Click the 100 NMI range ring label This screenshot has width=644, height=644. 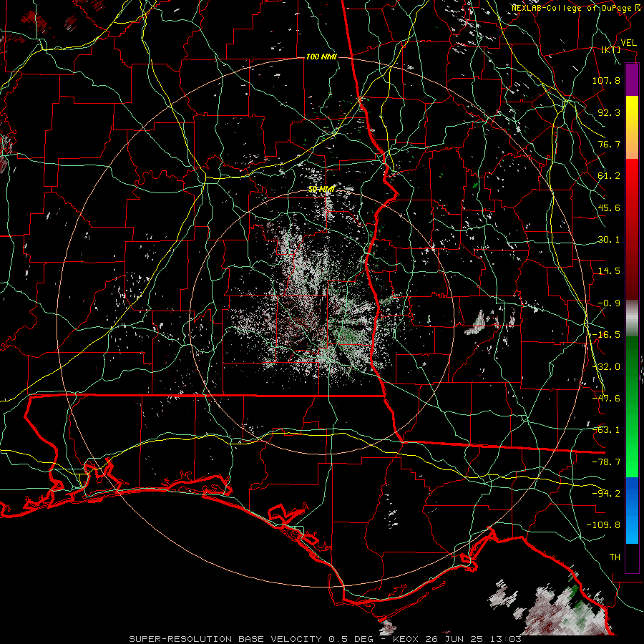321,57
